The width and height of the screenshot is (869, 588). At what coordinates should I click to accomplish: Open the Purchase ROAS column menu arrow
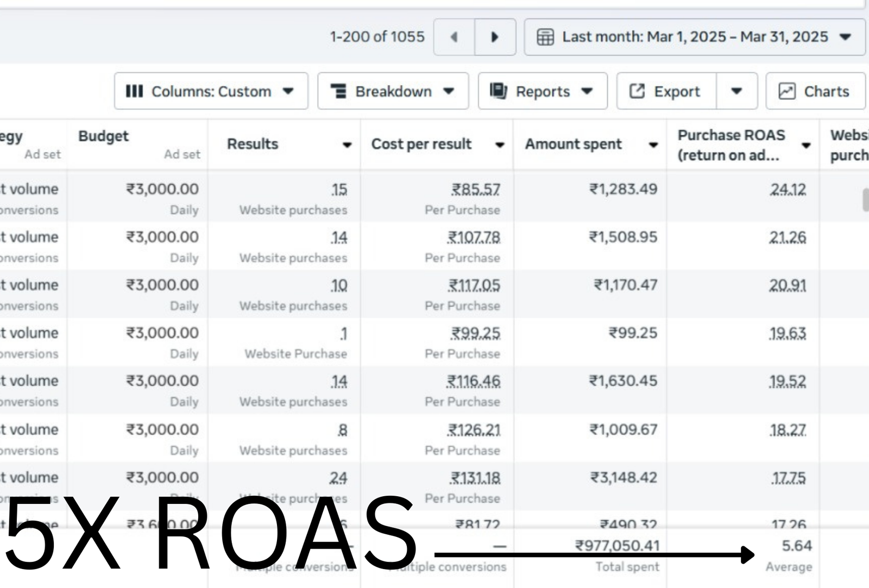tap(806, 145)
